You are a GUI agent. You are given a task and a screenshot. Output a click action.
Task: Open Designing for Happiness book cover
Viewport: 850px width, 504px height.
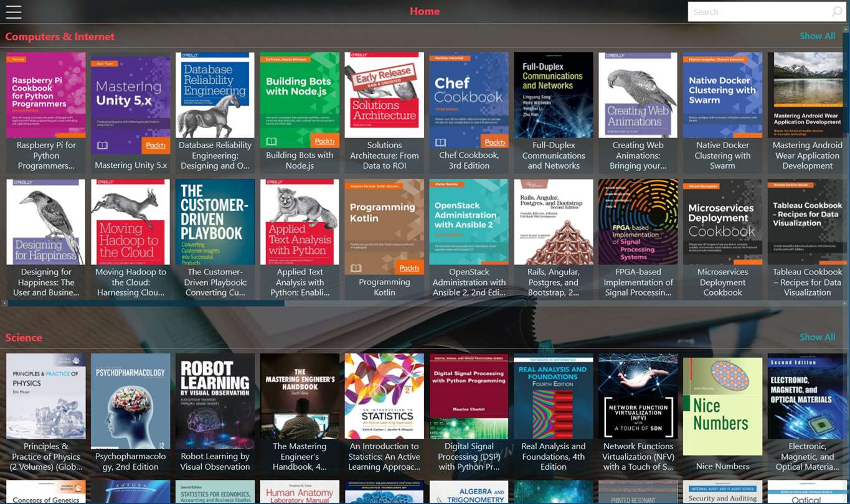[46, 222]
